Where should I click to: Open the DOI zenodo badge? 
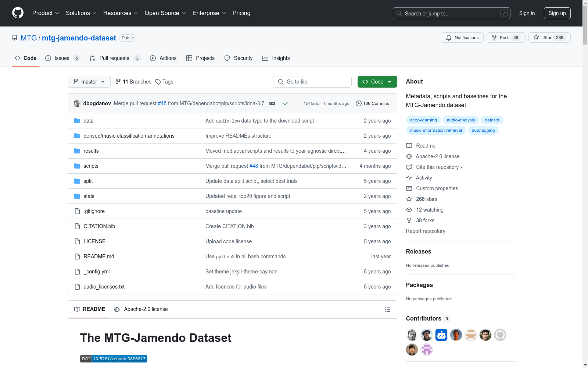[x=114, y=359]
